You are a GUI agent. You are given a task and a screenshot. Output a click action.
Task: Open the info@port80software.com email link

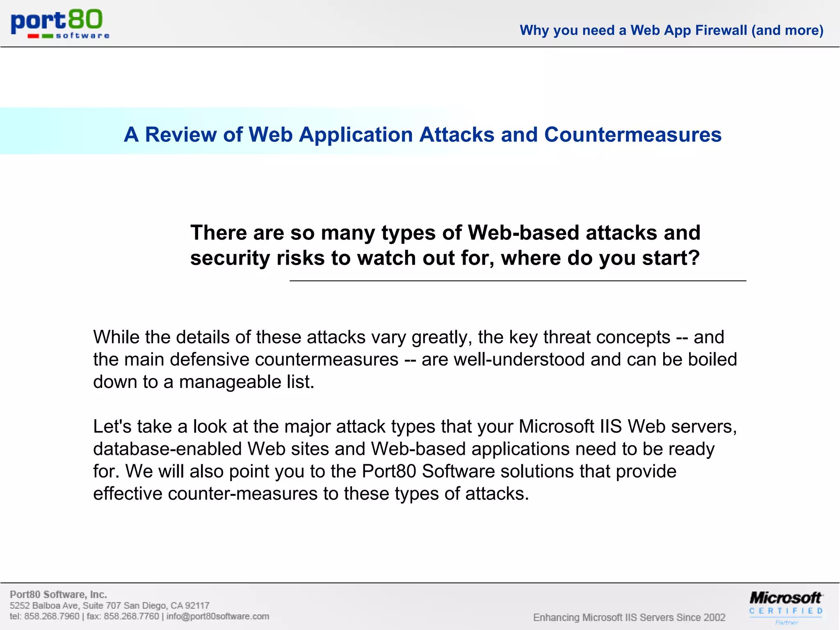(217, 616)
